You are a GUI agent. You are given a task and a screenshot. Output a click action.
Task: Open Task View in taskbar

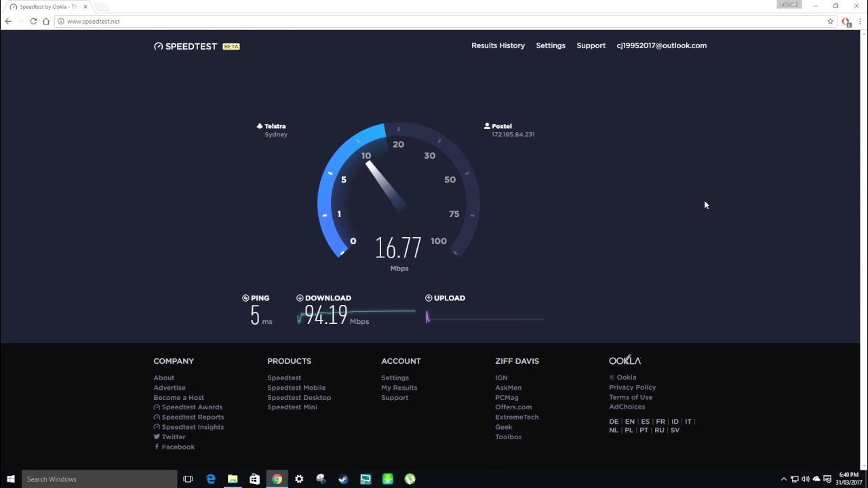[x=189, y=479]
